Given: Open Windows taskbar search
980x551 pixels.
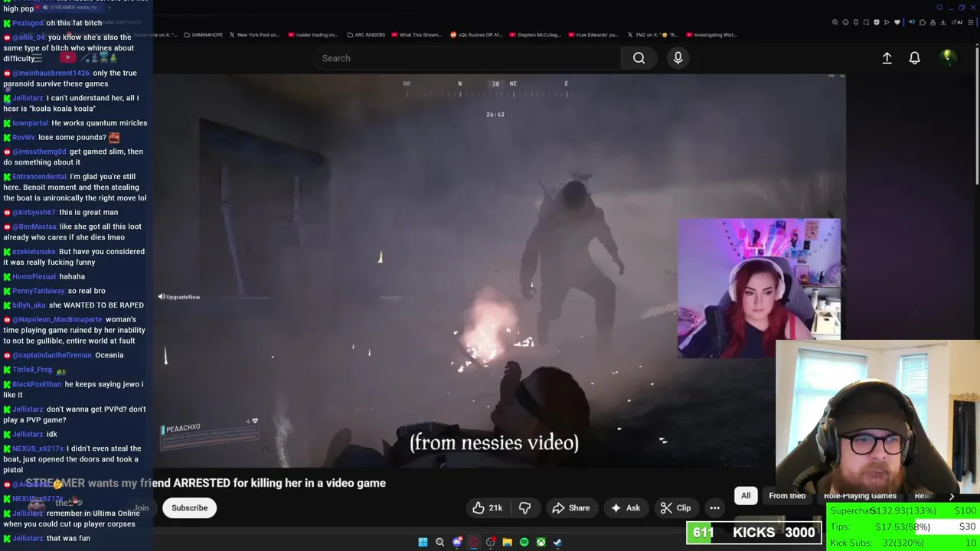Looking at the screenshot, I should tap(439, 542).
